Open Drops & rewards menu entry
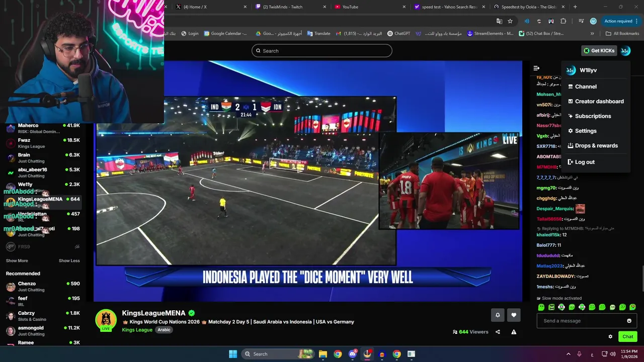Screen dimensions: 644x362 coord(595,146)
